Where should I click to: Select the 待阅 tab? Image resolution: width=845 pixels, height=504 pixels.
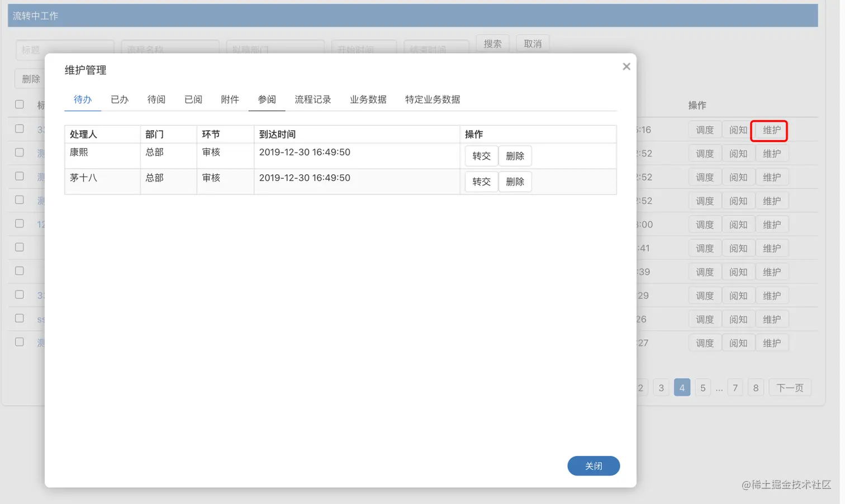coord(156,99)
